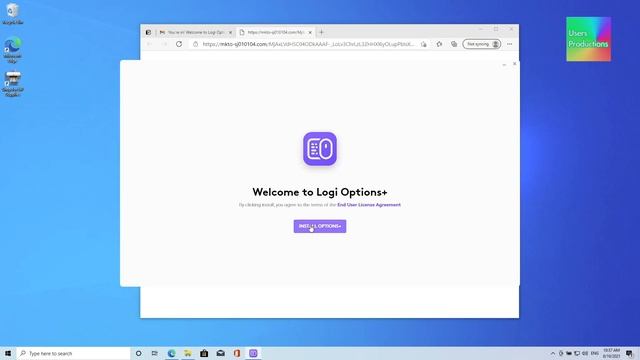Viewport: 640px width, 360px height.
Task: View site information lock icon
Action: click(x=195, y=44)
